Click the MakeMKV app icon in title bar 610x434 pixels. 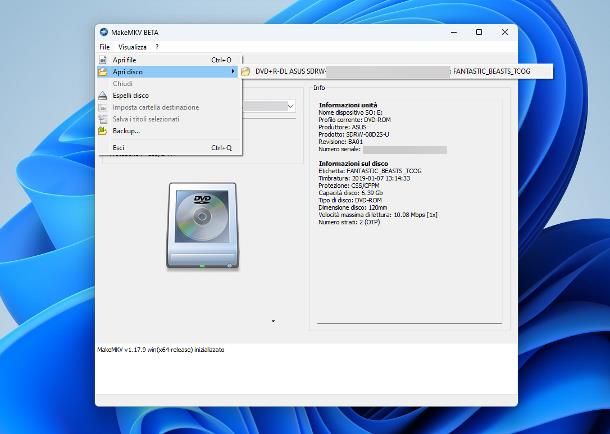pos(103,32)
